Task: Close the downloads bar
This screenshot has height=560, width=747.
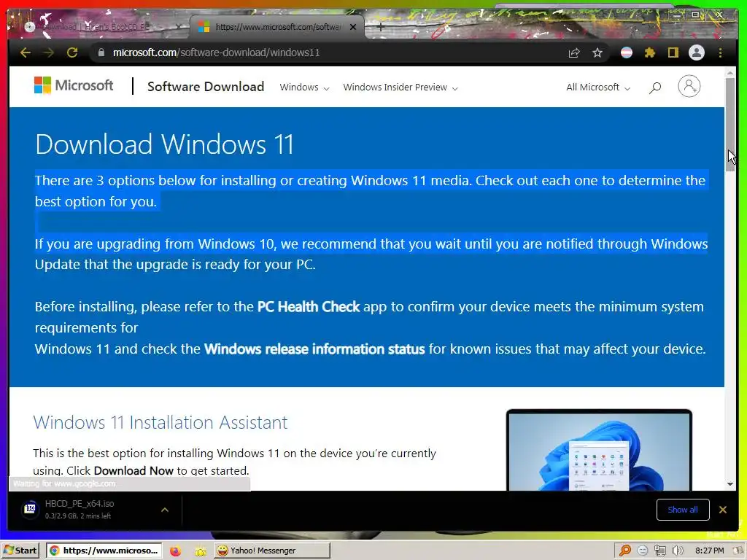Action: point(723,510)
